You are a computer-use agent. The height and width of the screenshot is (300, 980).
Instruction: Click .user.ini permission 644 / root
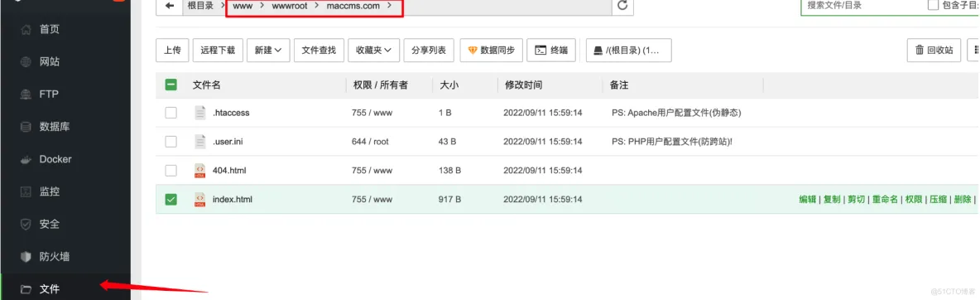(x=370, y=142)
